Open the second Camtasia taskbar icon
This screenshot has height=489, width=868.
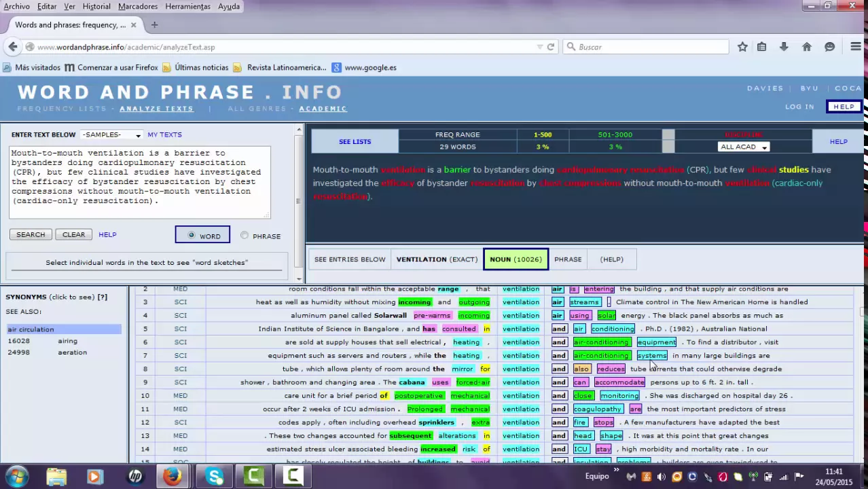pos(293,476)
